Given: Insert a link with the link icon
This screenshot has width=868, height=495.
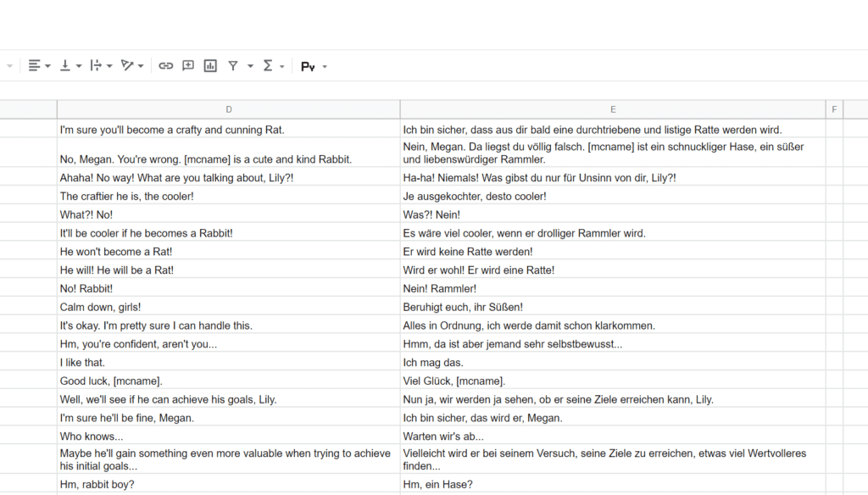Looking at the screenshot, I should tap(165, 66).
